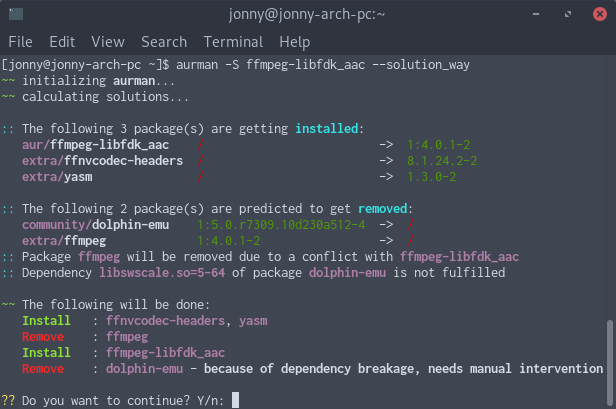The width and height of the screenshot is (616, 409).
Task: Click version '1.3.0-2'
Action: click(431, 177)
